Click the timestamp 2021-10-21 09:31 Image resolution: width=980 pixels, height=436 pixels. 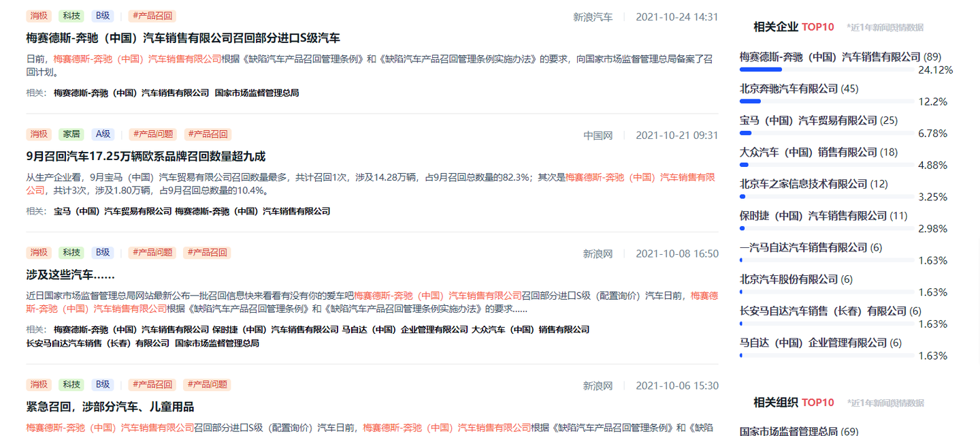[677, 136]
